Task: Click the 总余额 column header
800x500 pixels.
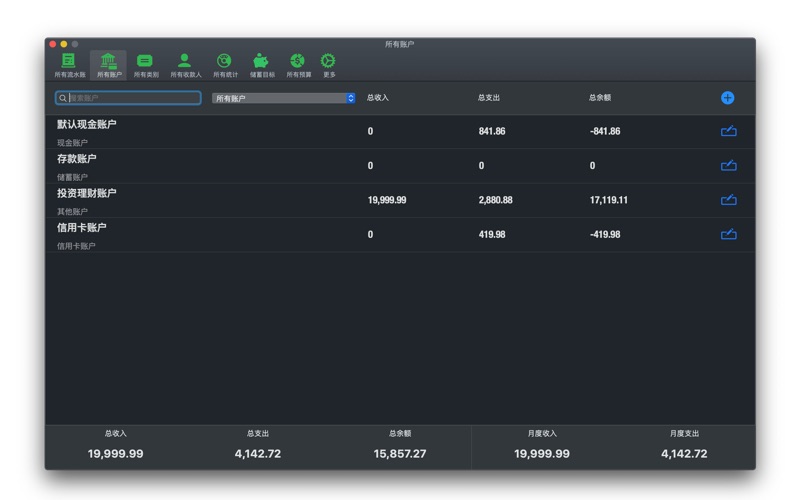Action: pos(600,98)
